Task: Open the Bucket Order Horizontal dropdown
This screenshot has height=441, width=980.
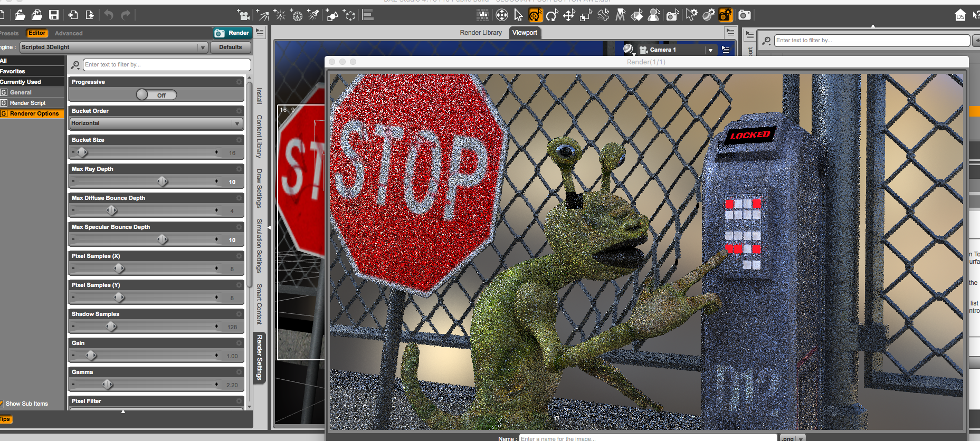Action: tap(156, 123)
